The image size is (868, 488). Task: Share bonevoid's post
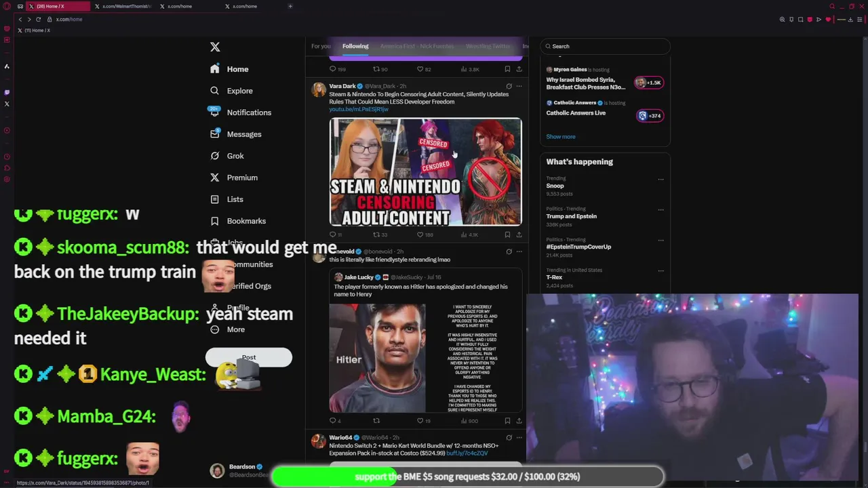[519, 421]
